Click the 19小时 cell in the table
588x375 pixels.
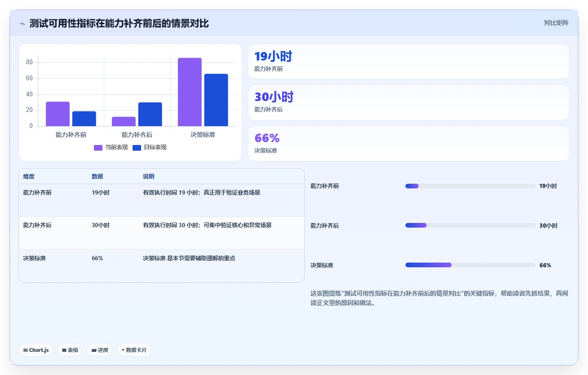click(x=101, y=193)
